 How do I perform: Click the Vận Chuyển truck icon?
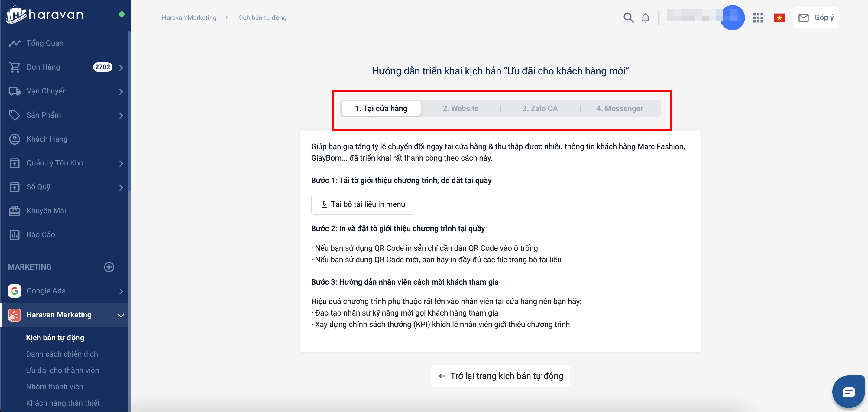[15, 91]
